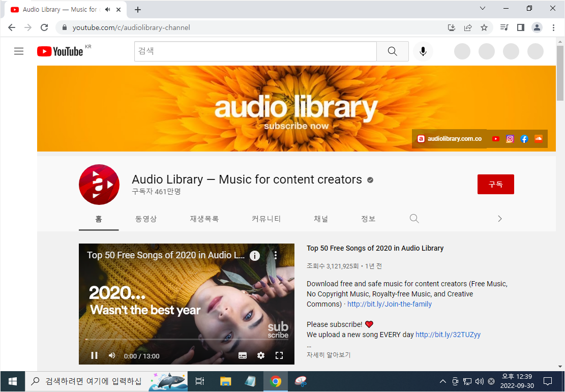The width and height of the screenshot is (565, 392).
Task: Open a new browser tab
Action: (138, 10)
